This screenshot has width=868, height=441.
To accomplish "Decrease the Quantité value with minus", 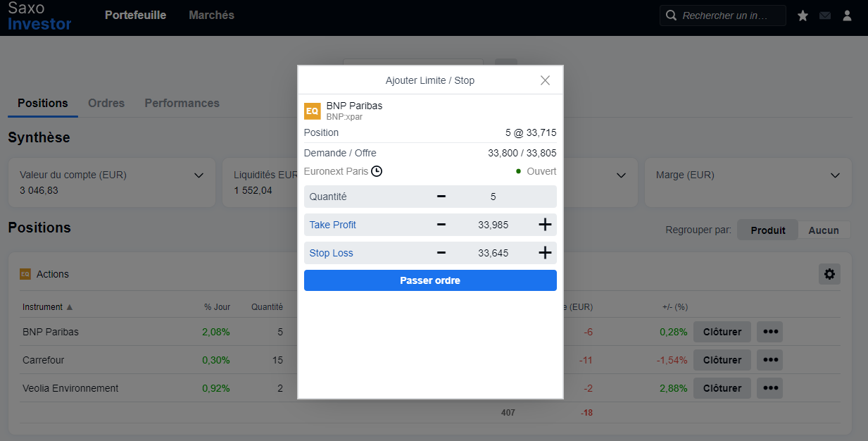I will coord(441,197).
